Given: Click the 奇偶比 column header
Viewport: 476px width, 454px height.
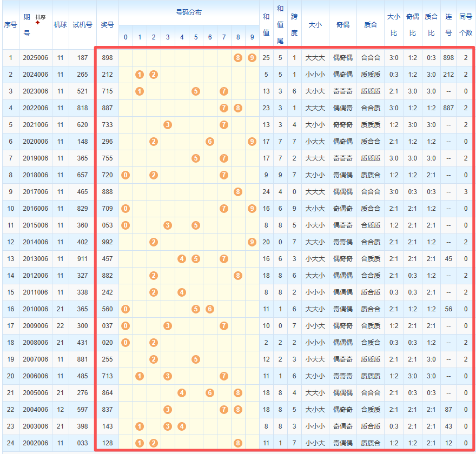Looking at the screenshot, I should pyautogui.click(x=412, y=25).
